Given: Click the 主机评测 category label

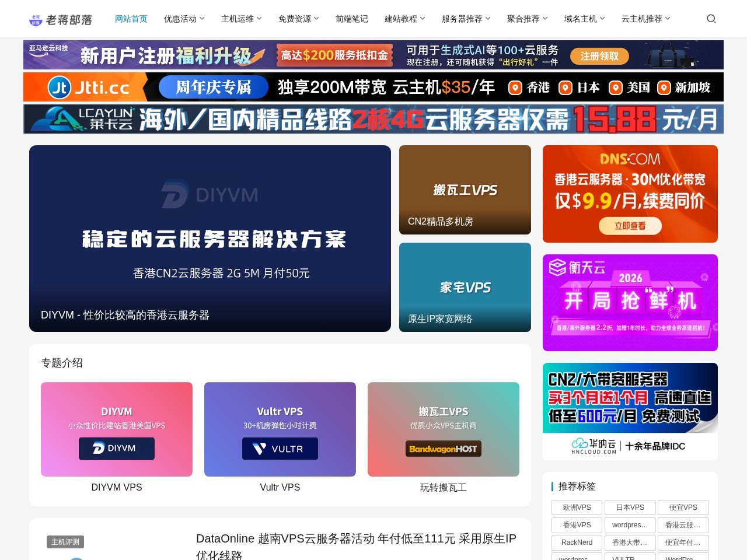Looking at the screenshot, I should tap(65, 542).
